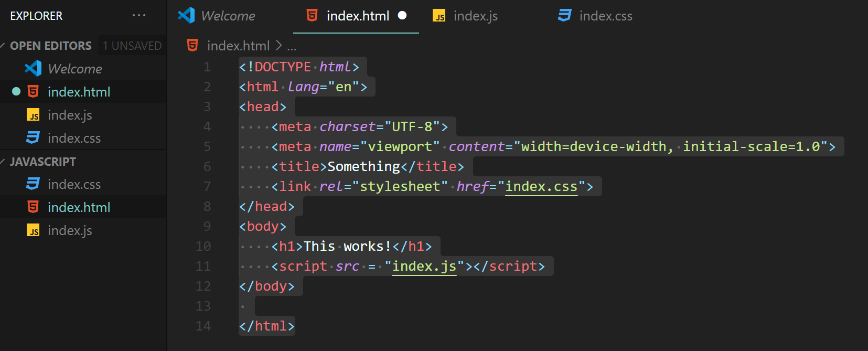Click the CSS icon on index.css tab

[565, 16]
